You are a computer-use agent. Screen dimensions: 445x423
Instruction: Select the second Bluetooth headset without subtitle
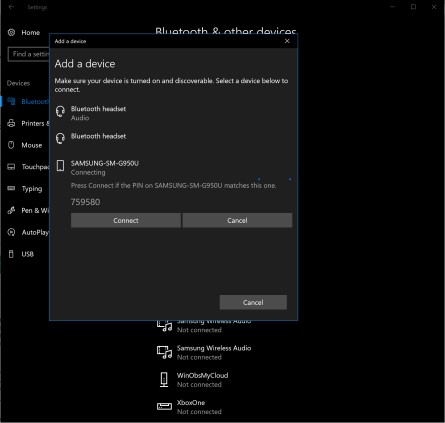pos(173,137)
